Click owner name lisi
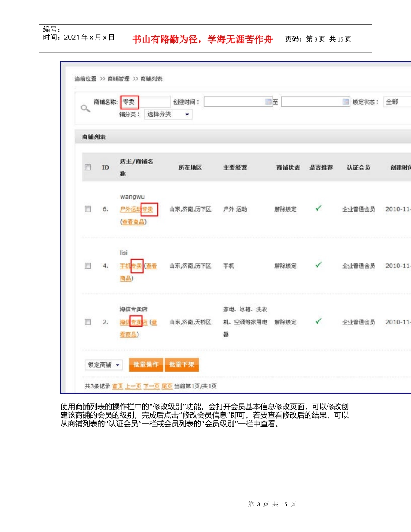 124,253
